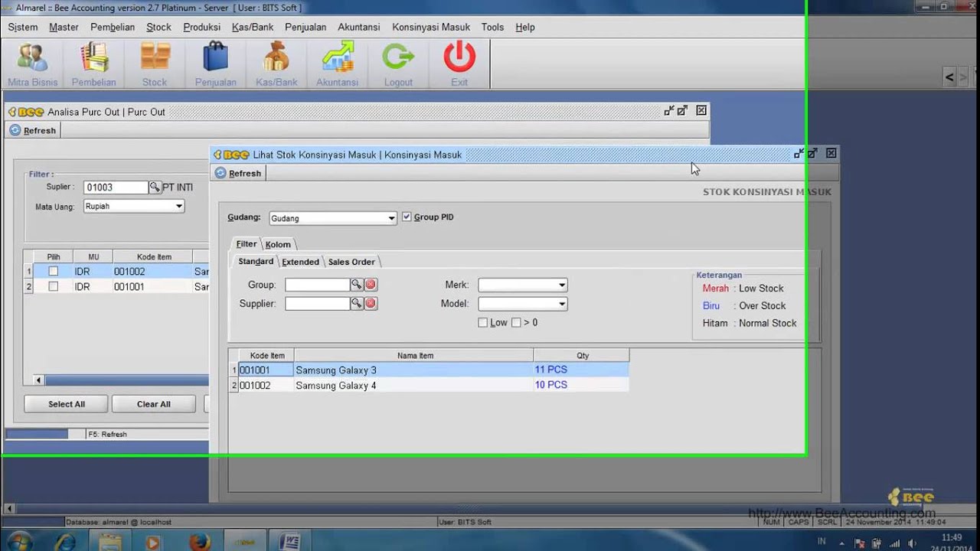Tick Pilih checkbox for item 001001
980x551 pixels.
(53, 286)
